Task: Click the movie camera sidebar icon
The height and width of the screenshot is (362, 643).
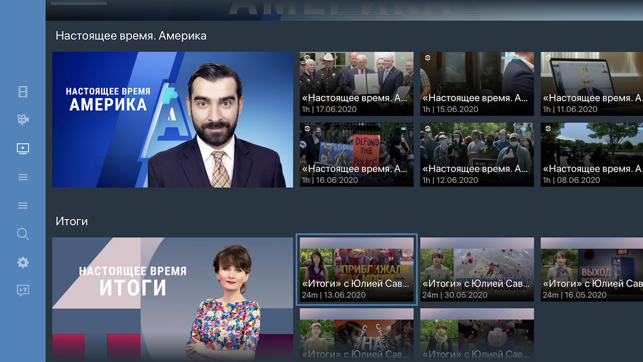Action: pos(23,119)
